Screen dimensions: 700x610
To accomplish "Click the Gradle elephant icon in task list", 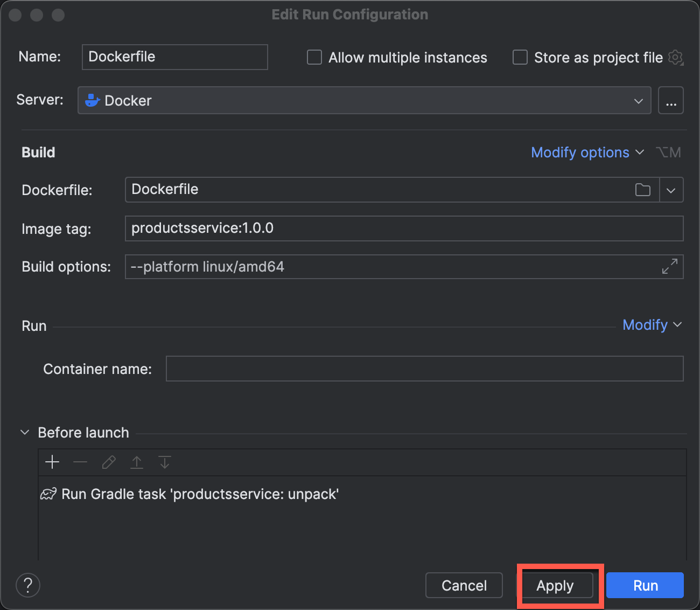I will coord(48,494).
